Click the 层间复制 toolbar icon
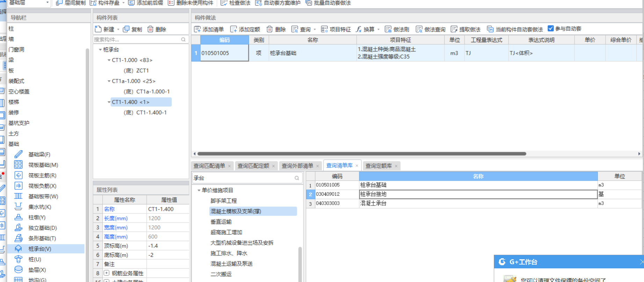This screenshot has width=644, height=282. [x=59, y=3]
